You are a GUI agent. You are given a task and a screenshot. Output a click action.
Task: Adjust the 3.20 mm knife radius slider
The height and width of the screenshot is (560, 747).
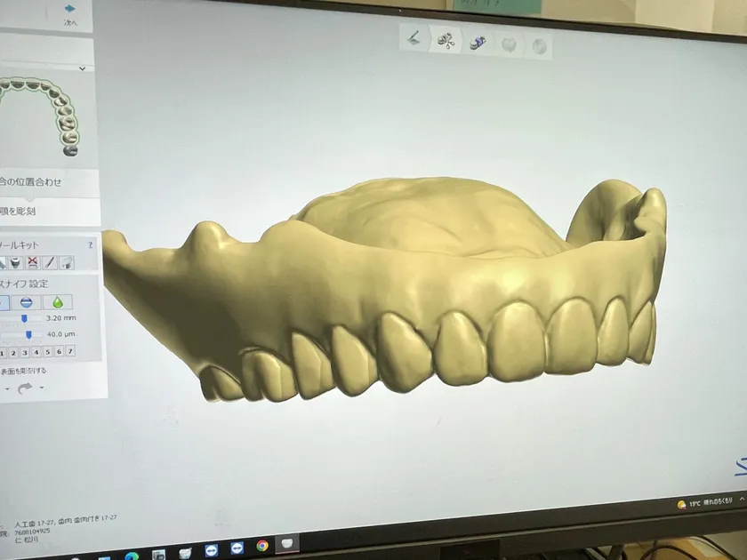pyautogui.click(x=24, y=318)
